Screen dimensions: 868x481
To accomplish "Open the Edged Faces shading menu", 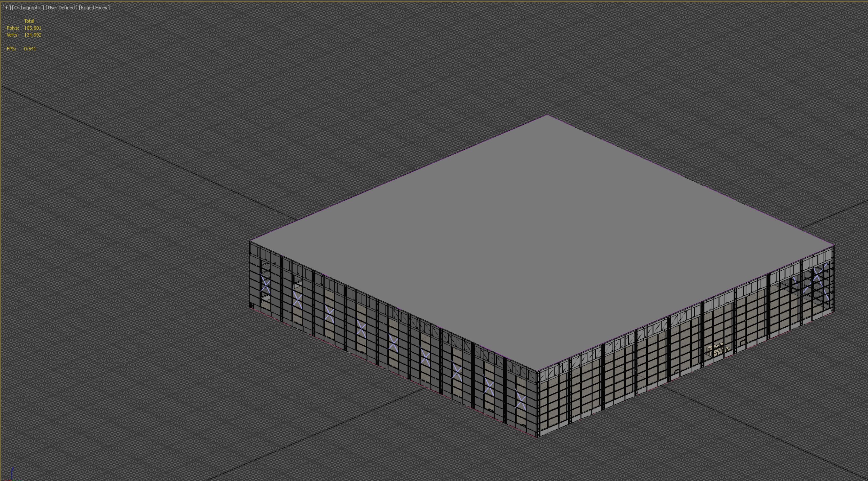I will [x=94, y=8].
